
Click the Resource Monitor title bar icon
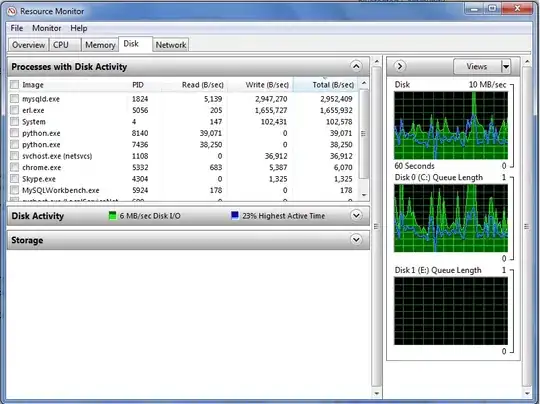tap(12, 11)
